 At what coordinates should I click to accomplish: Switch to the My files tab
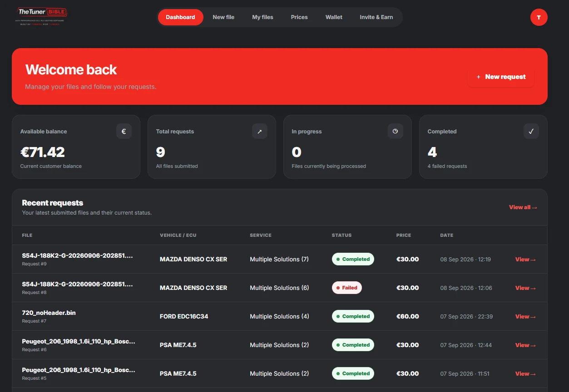pos(262,17)
